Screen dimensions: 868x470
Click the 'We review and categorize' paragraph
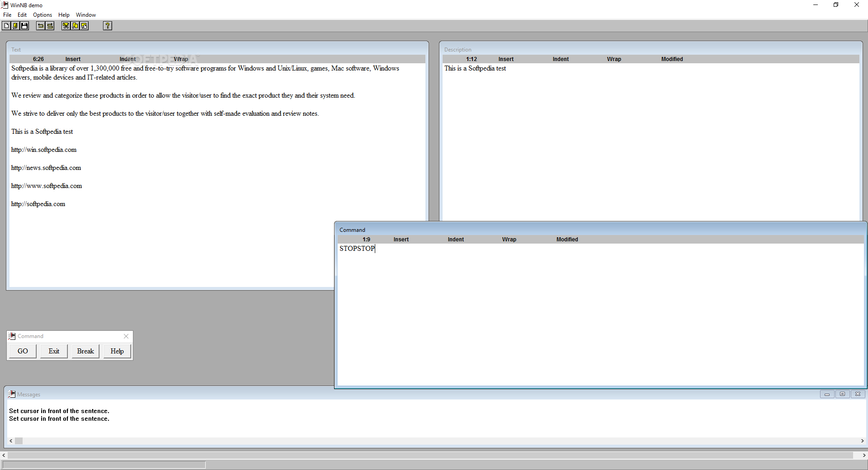coord(183,95)
